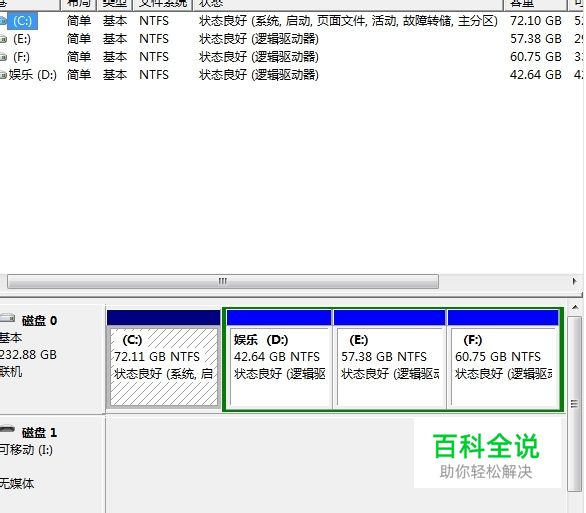The width and height of the screenshot is (586, 513).
Task: Select the (C:) partition block on disk 0
Action: point(164,360)
